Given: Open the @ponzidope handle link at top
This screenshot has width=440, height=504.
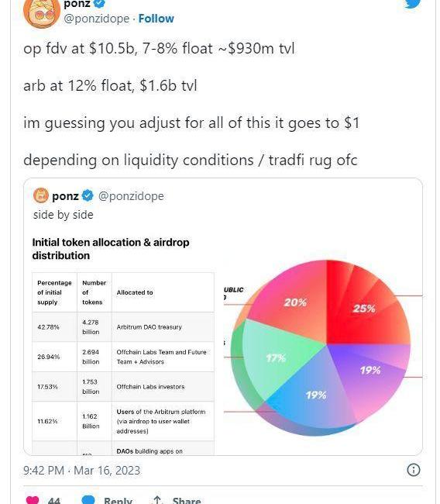Looking at the screenshot, I should pyautogui.click(x=97, y=19).
